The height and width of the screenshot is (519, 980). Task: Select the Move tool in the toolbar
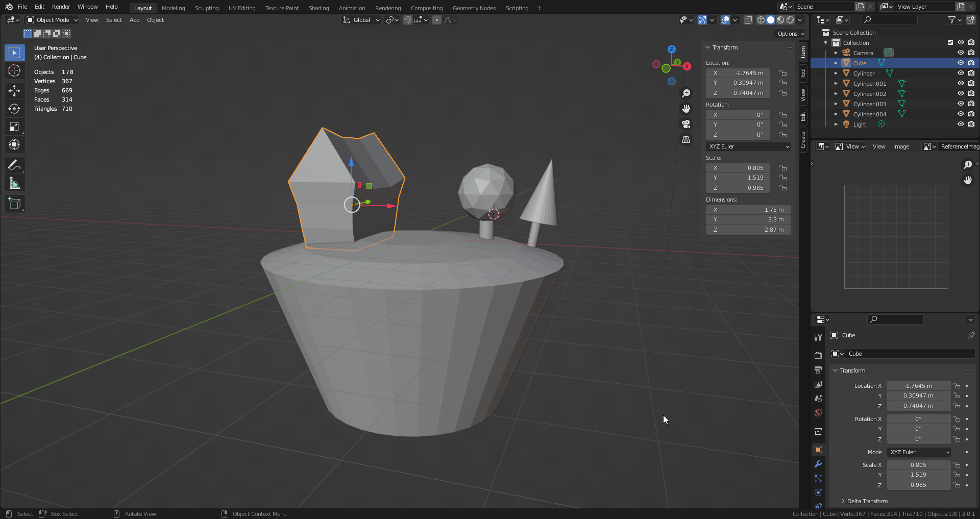tap(14, 91)
